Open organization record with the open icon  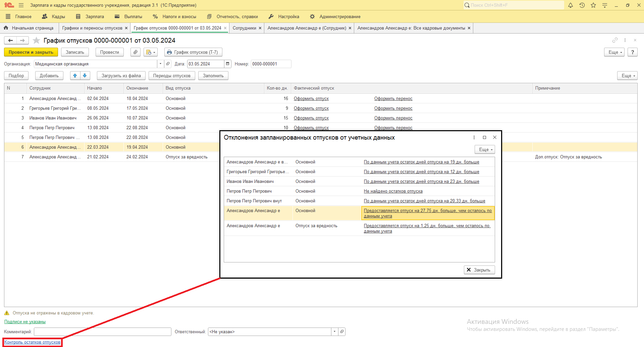point(168,64)
